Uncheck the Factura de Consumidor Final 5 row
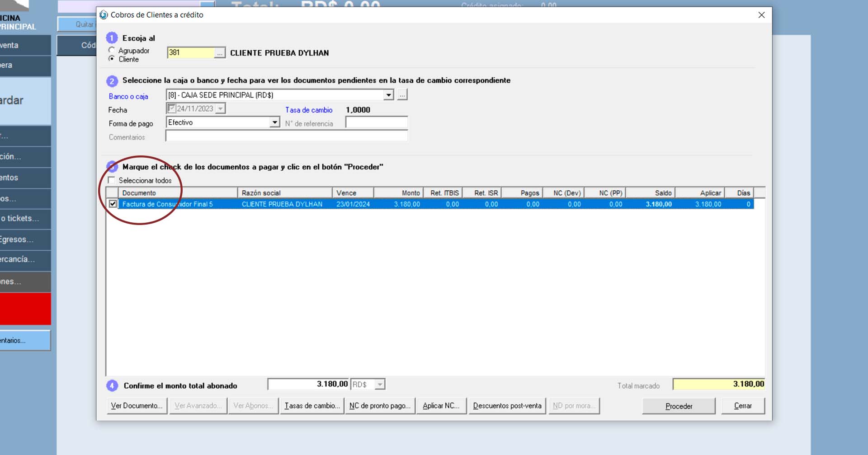The image size is (868, 455). coord(113,204)
